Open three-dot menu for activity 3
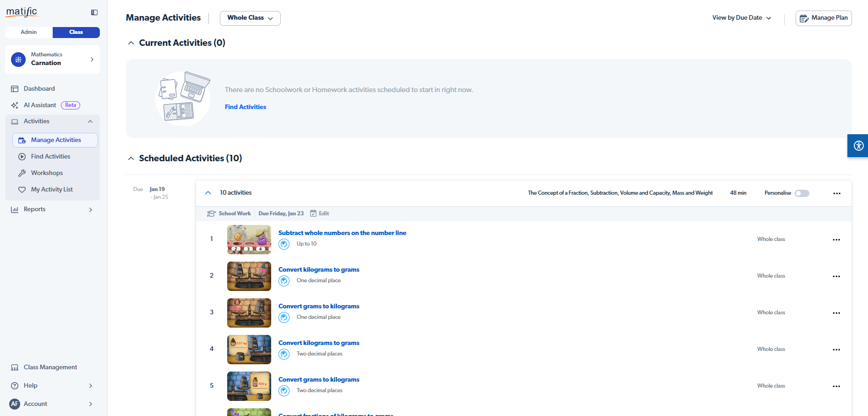868x416 pixels. (836, 313)
